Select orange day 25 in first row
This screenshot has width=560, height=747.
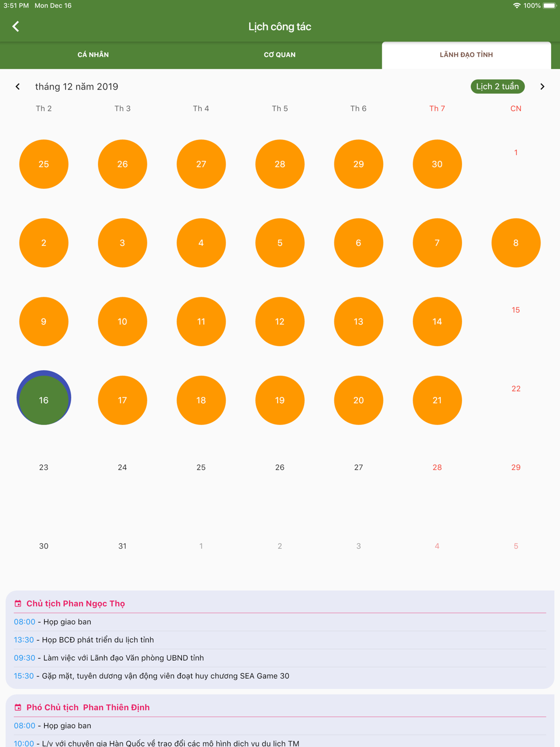tap(44, 164)
